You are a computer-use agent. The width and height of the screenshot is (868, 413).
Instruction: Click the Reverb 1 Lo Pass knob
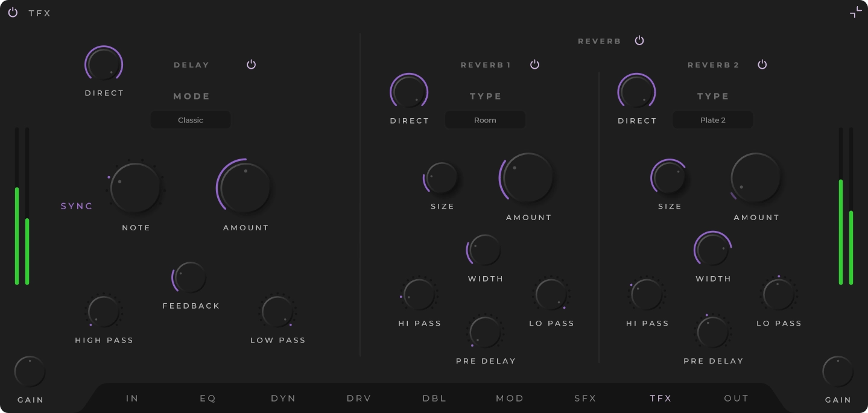click(x=551, y=295)
